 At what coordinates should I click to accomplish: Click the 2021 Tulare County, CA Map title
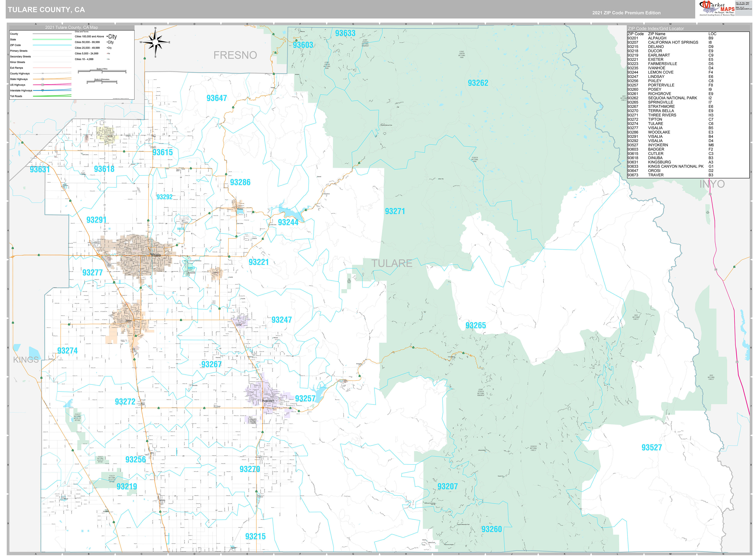[x=71, y=27]
